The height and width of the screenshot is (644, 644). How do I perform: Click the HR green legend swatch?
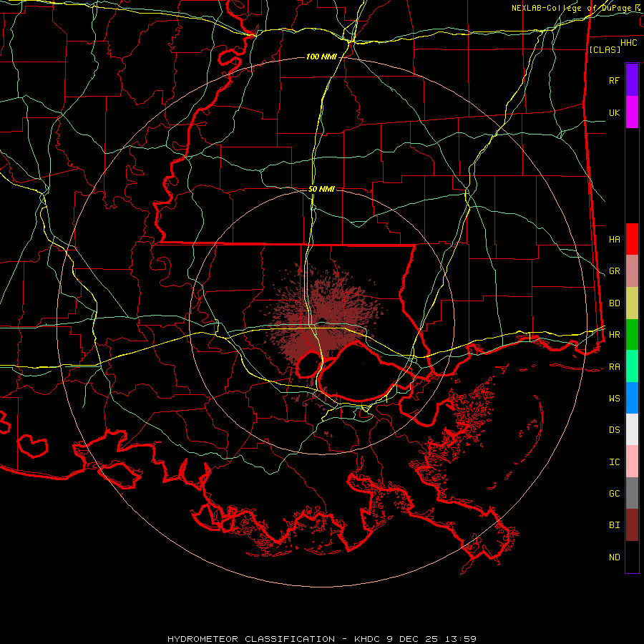[x=632, y=335]
